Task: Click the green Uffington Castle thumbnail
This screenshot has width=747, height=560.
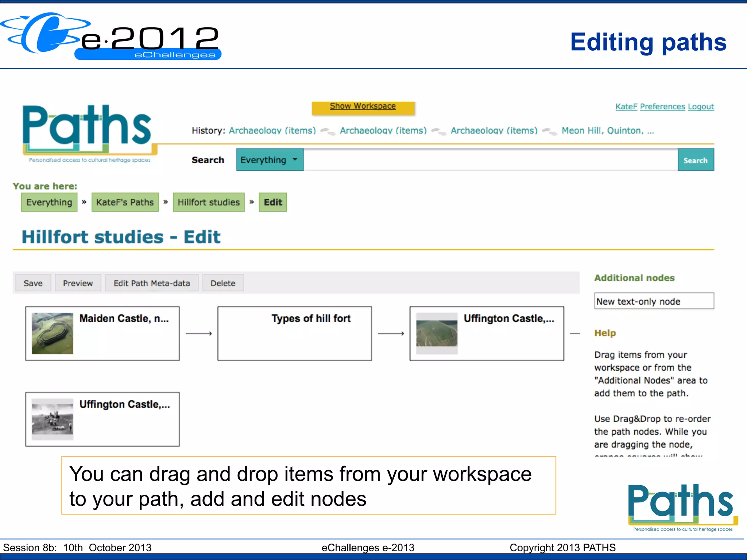Action: pos(437,333)
